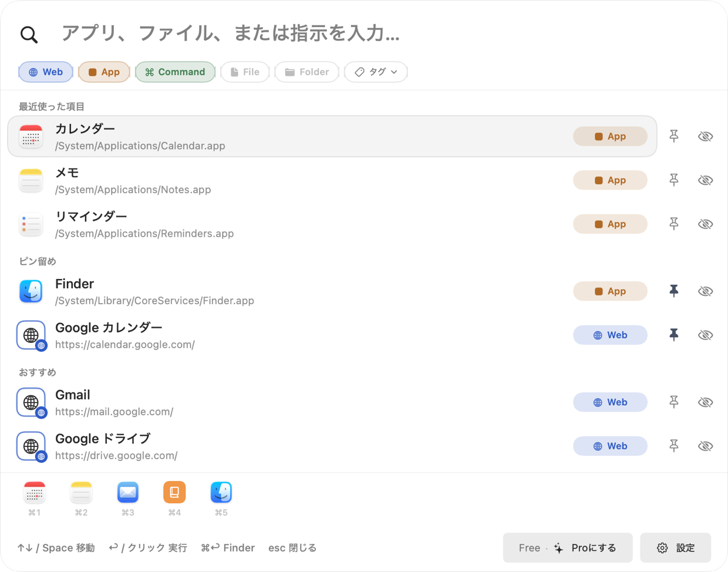Image resolution: width=728 pixels, height=572 pixels.
Task: Hide the Finder item with eye icon
Action: [x=705, y=291]
